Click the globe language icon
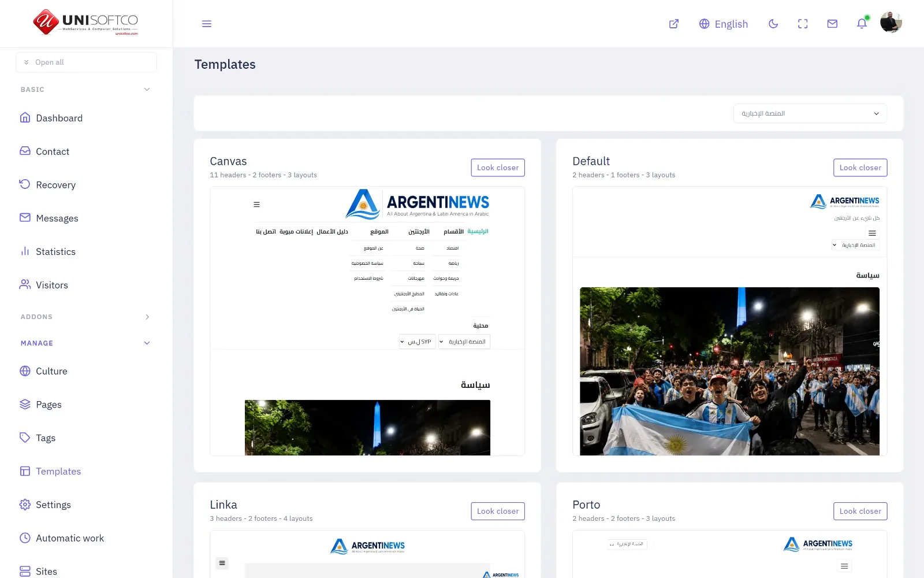 click(x=704, y=24)
